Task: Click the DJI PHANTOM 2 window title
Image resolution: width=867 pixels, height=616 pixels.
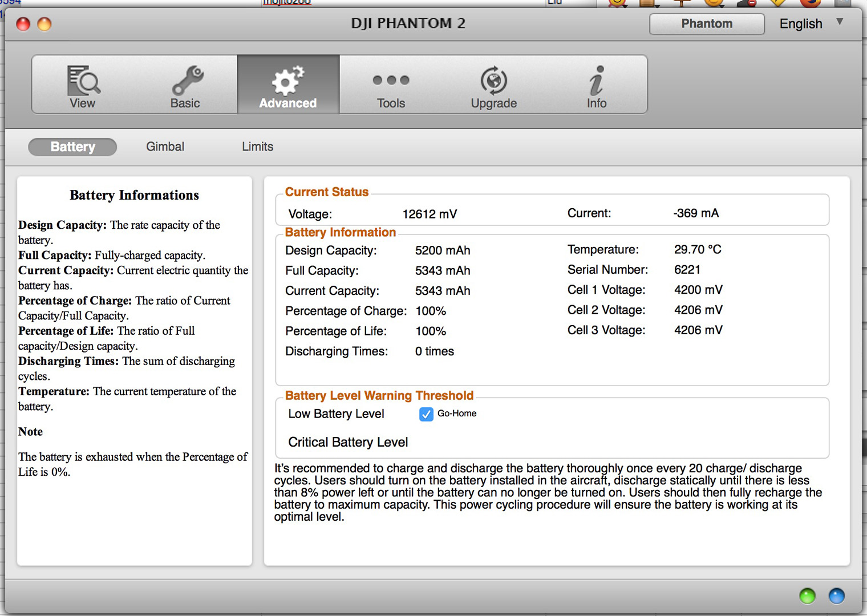Action: coord(408,23)
